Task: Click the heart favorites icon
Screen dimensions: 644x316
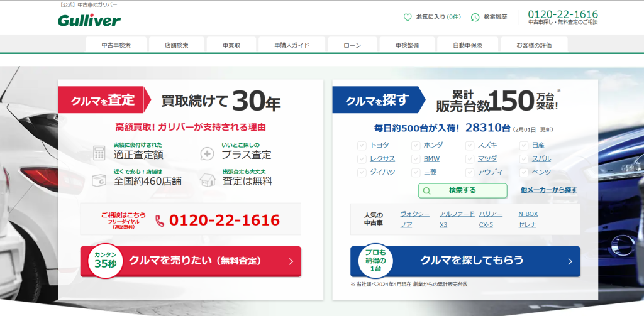Action: click(x=408, y=17)
